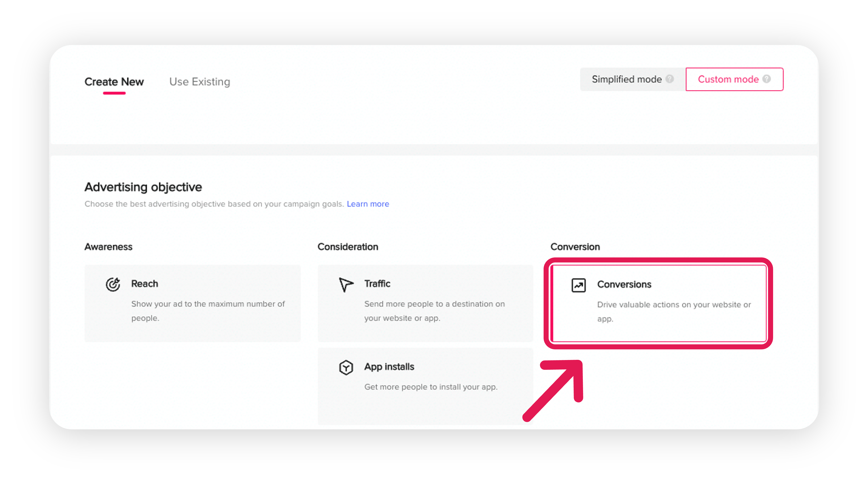Viewport: 868px width, 482px height.
Task: Select Simplified mode
Action: tap(633, 79)
